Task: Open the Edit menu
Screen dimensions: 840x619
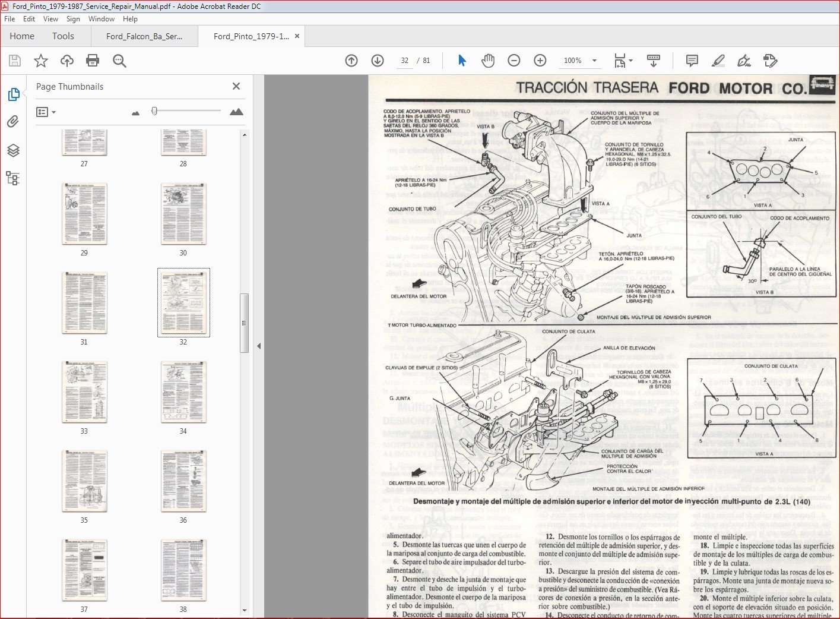Action: pos(29,19)
